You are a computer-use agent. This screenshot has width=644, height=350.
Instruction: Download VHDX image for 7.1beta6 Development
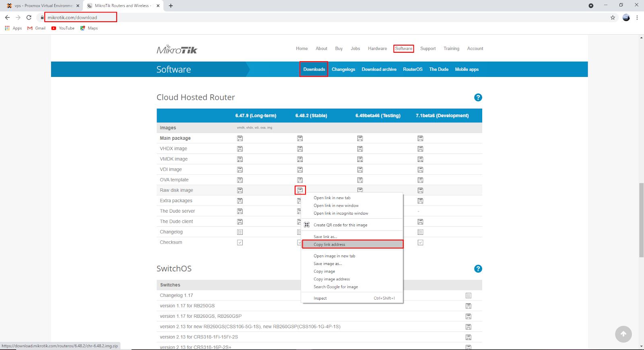pos(420,149)
